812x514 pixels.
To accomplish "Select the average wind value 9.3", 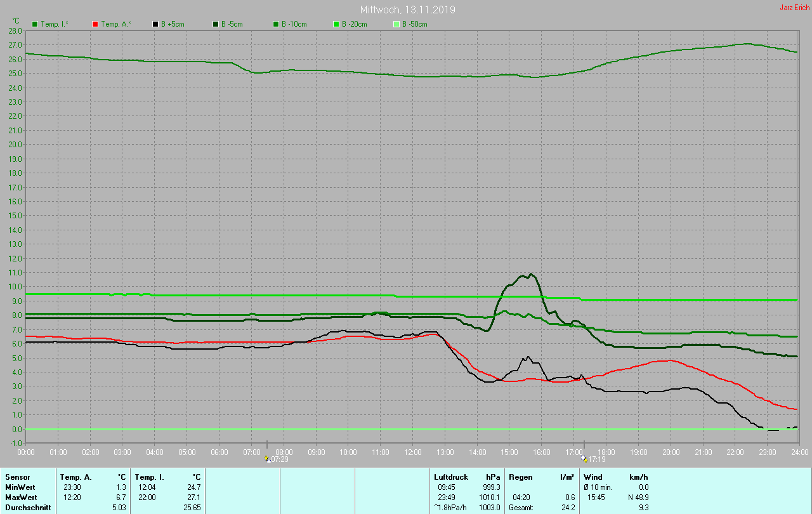I will pyautogui.click(x=643, y=508).
